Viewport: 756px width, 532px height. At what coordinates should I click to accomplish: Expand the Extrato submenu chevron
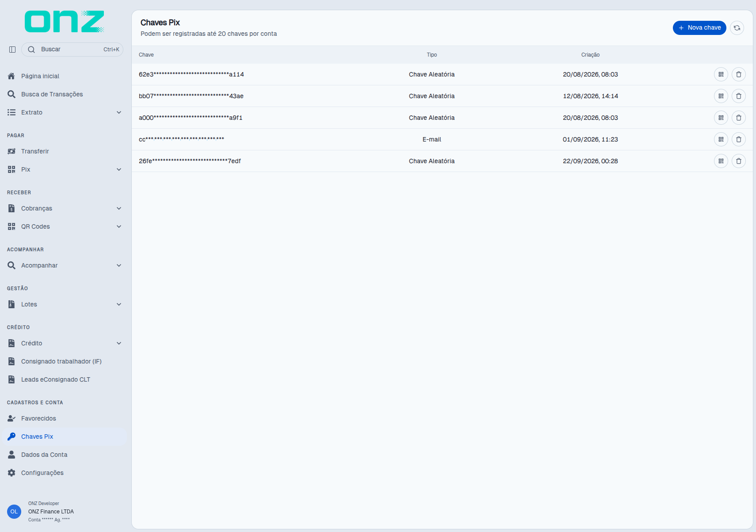pyautogui.click(x=119, y=112)
